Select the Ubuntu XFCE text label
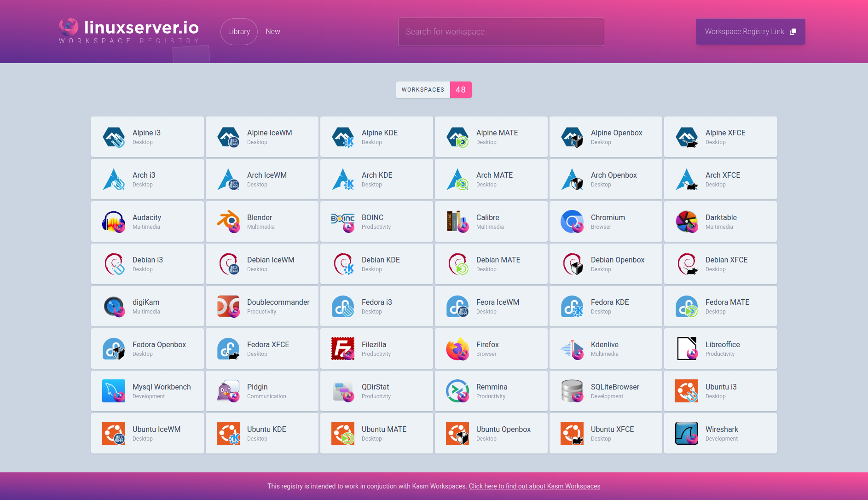The height and width of the screenshot is (500, 868). tap(613, 429)
